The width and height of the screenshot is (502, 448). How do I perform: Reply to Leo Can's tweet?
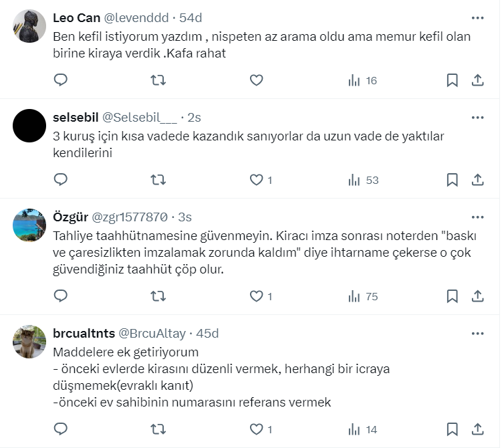pos(61,80)
